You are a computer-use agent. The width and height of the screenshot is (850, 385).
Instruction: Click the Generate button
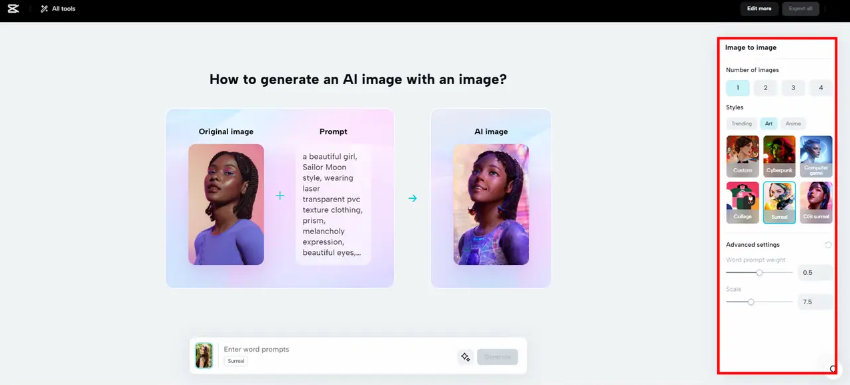click(497, 357)
